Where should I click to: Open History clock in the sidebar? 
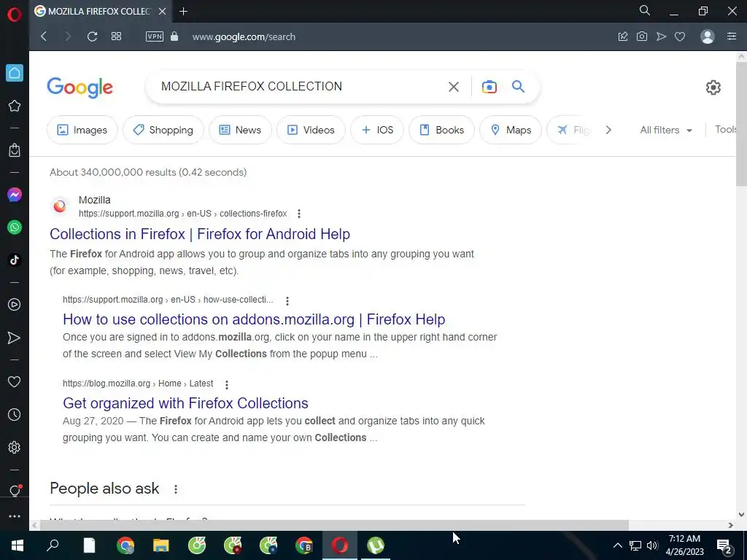point(15,415)
